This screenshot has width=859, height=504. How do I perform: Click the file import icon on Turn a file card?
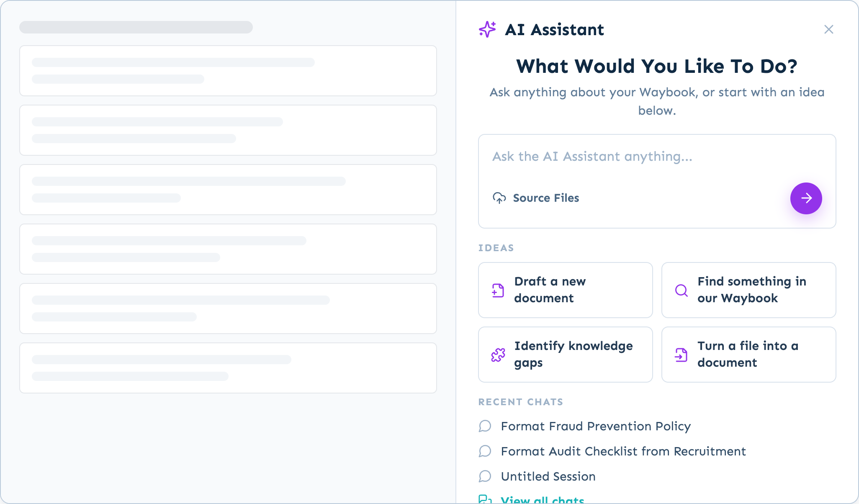681,355
